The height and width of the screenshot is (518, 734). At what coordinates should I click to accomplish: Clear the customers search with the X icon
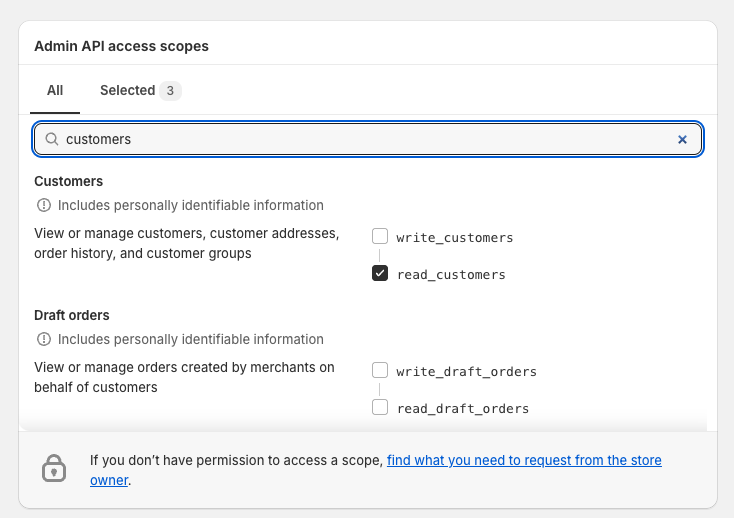coord(682,140)
